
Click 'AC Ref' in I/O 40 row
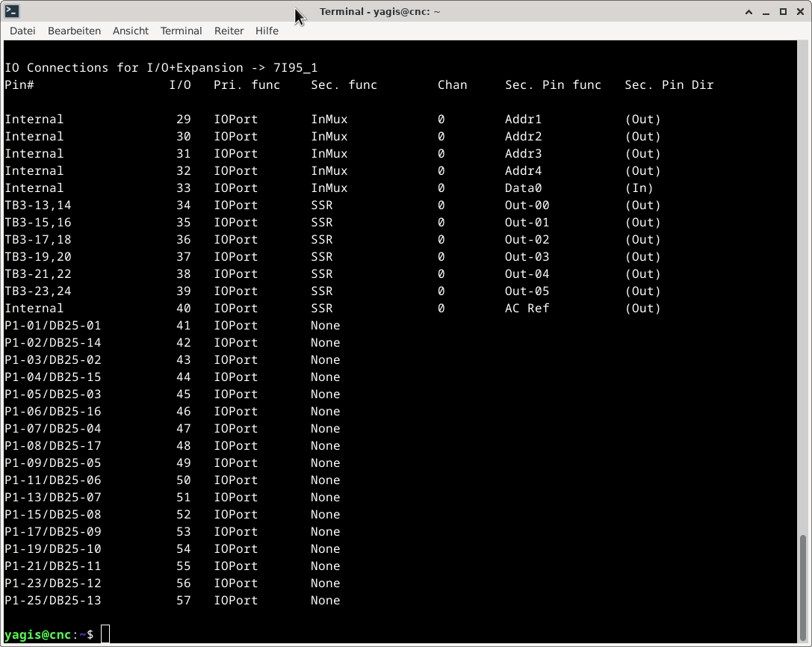coord(527,309)
